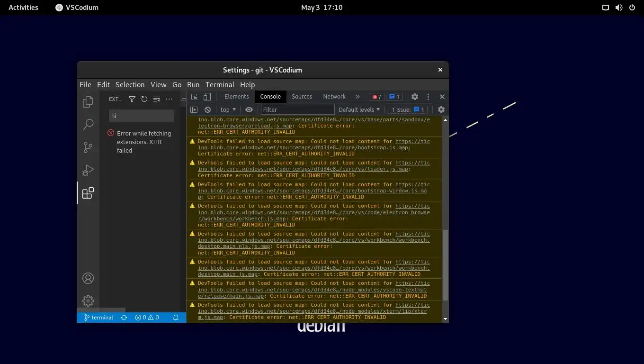
Task: Open console settings gear next to 1 Issue
Action: coord(441,109)
